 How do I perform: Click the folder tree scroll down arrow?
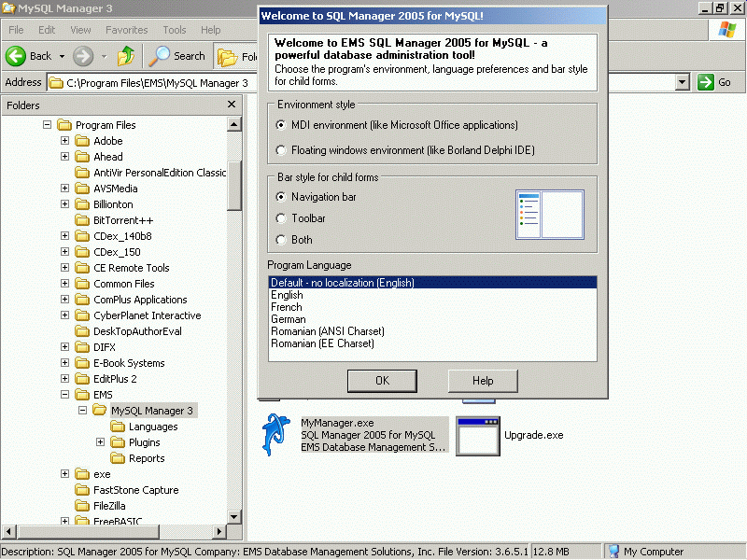point(234,517)
